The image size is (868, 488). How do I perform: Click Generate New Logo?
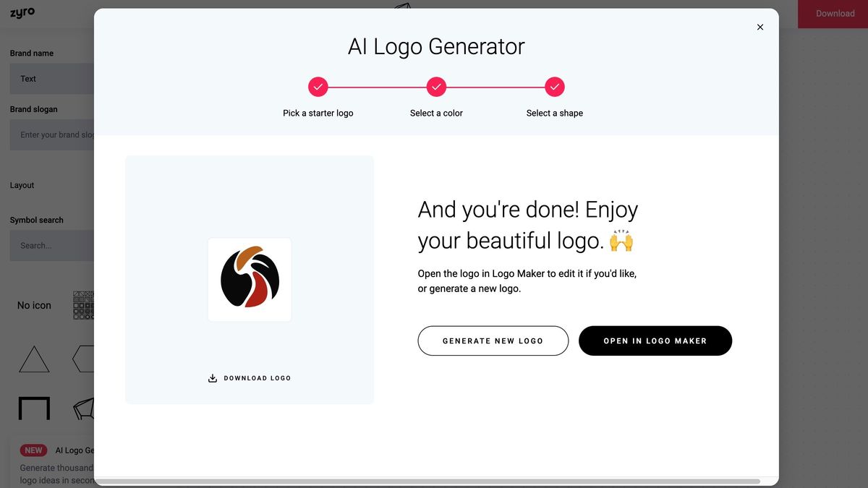(x=493, y=341)
